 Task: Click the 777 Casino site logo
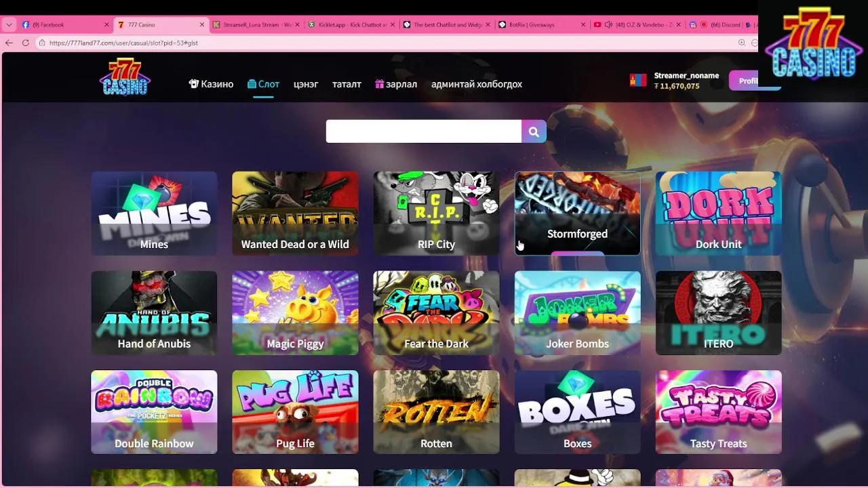click(124, 77)
